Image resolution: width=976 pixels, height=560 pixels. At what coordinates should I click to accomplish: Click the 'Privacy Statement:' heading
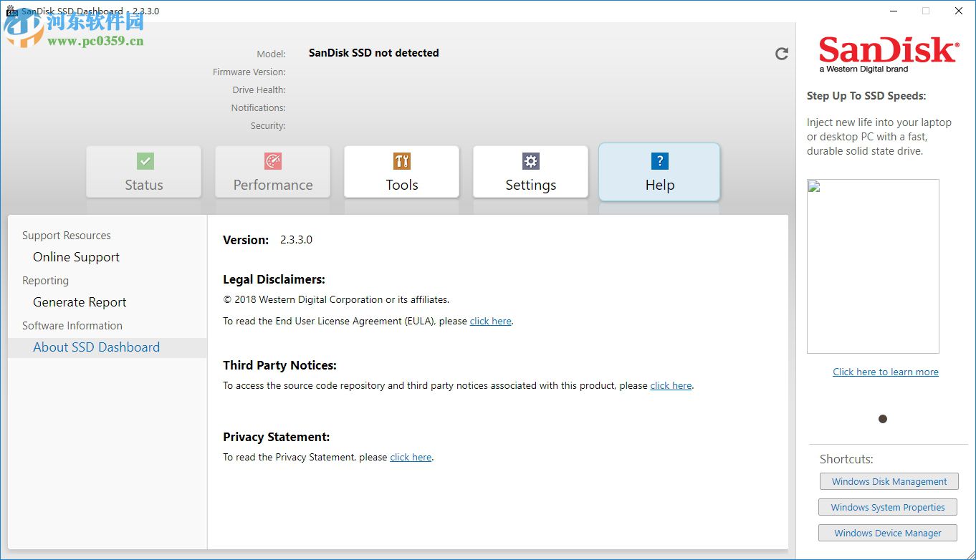click(x=277, y=437)
